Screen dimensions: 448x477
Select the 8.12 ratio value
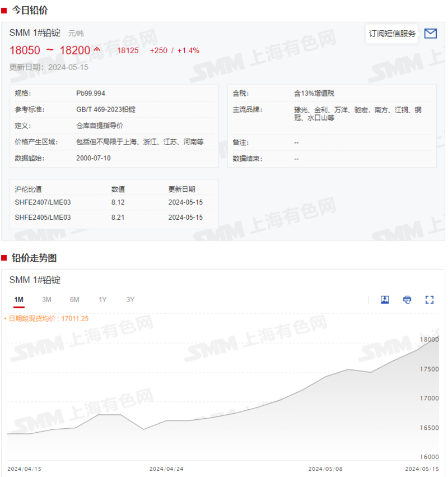118,202
